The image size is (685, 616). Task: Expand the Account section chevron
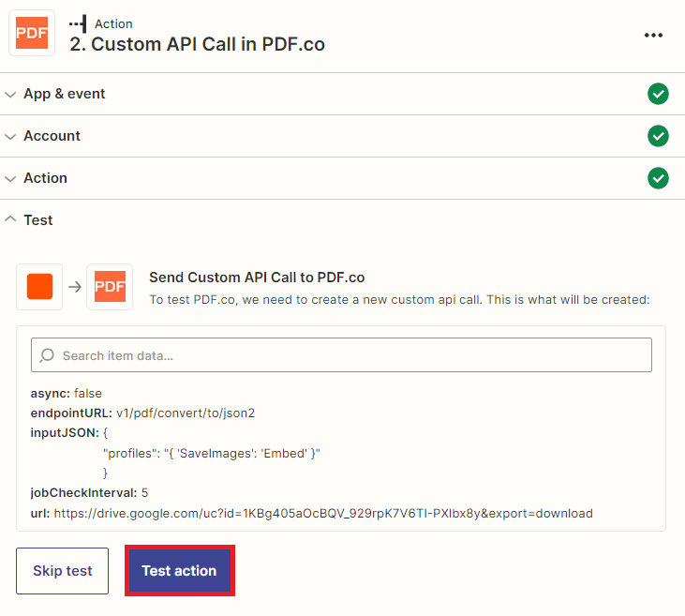point(10,136)
